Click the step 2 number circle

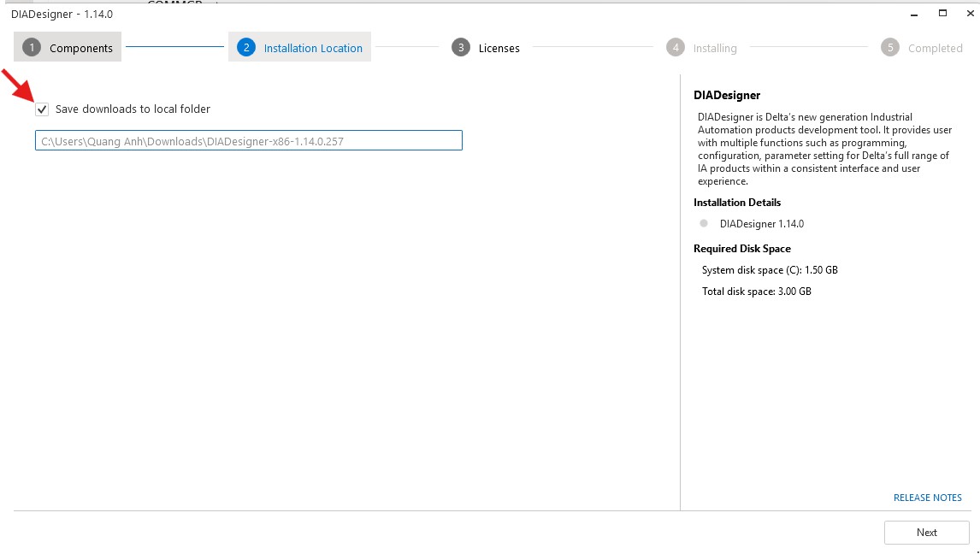246,48
